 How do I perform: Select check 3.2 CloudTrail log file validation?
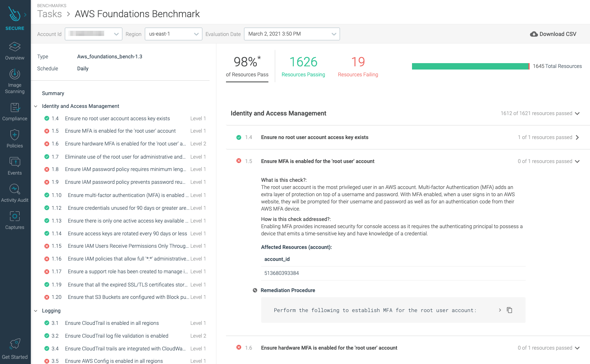[125, 336]
